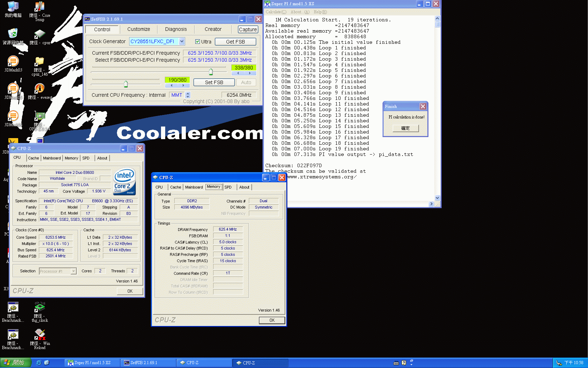Open SPD tab in Memory CPU-Z window

(228, 187)
